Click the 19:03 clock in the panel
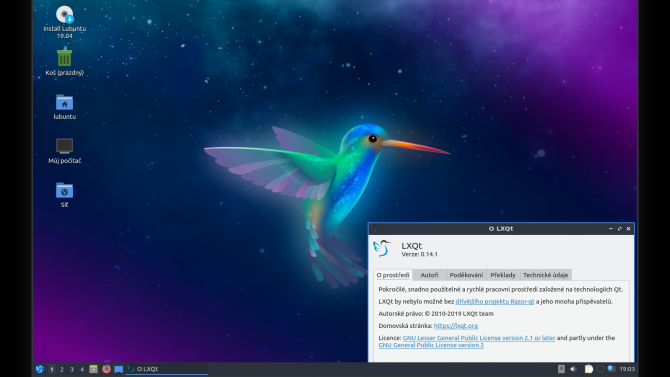This screenshot has width=670, height=377. (x=627, y=369)
